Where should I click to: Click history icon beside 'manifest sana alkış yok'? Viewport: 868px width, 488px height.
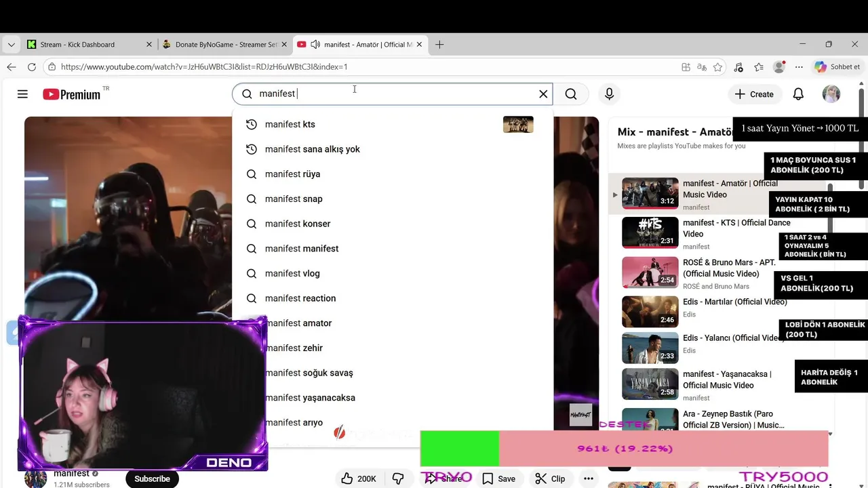tap(251, 149)
